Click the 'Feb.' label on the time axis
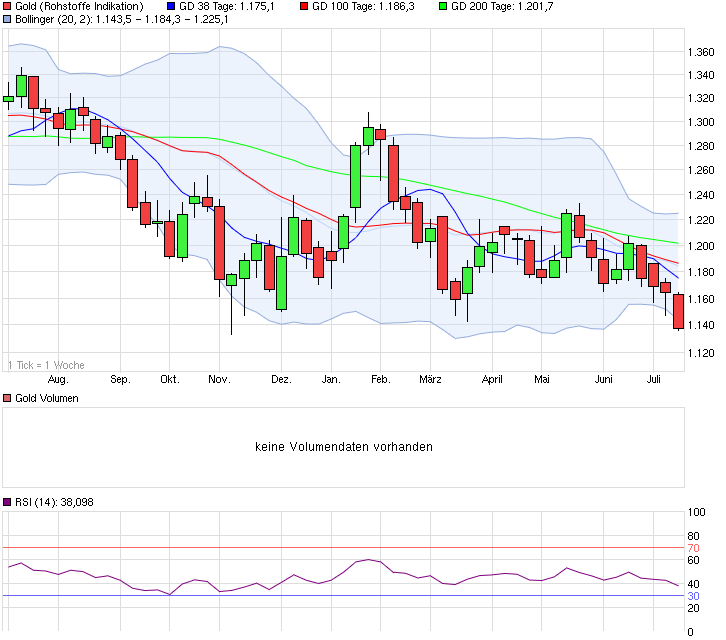726x640 pixels. pyautogui.click(x=380, y=380)
